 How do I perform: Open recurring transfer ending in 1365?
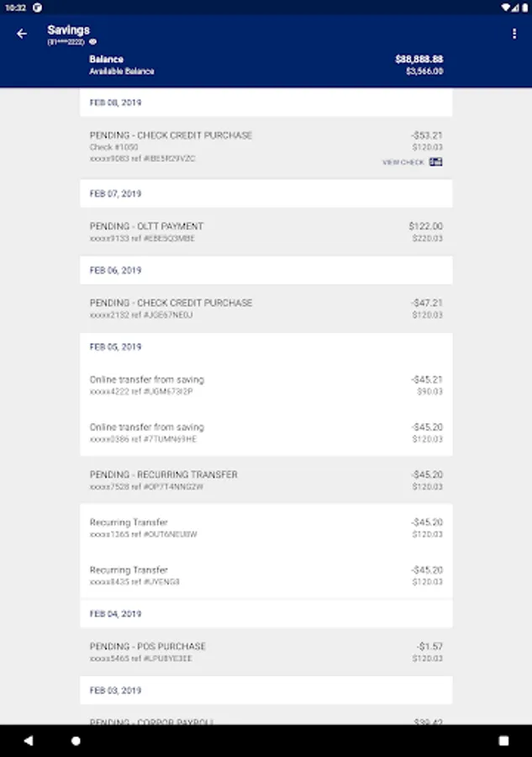point(266,527)
